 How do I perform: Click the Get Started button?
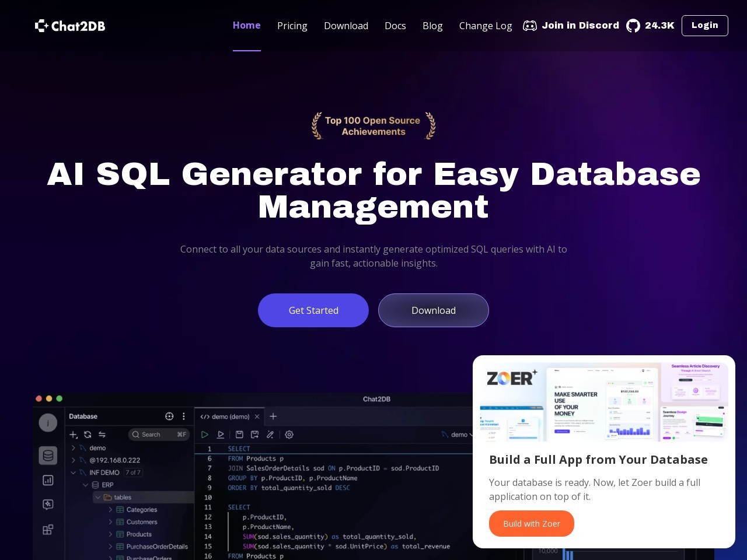313,310
